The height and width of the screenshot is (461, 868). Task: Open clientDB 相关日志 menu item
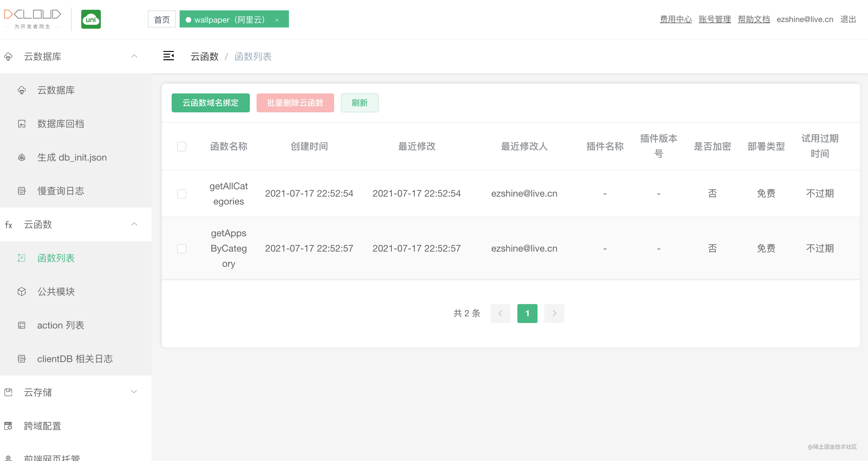point(75,359)
